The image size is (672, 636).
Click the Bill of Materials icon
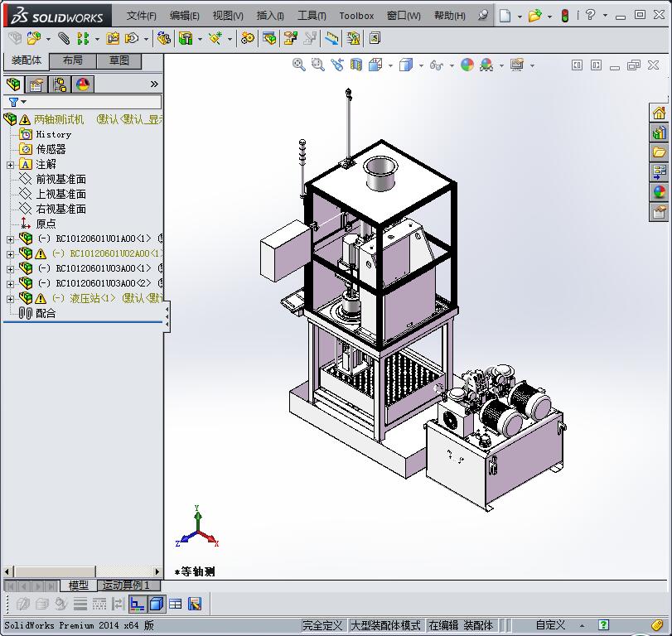pyautogui.click(x=269, y=39)
